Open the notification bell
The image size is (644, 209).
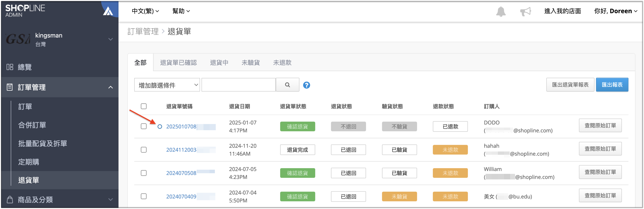click(x=501, y=12)
